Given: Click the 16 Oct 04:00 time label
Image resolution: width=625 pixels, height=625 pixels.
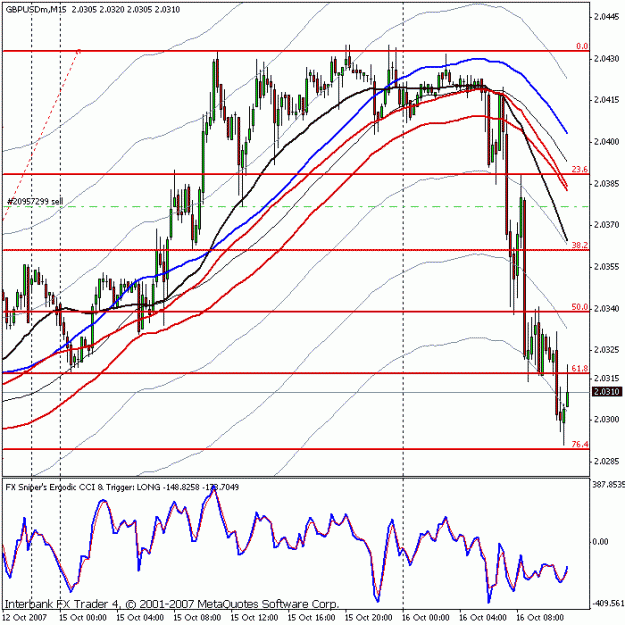Looking at the screenshot, I should 483,618.
